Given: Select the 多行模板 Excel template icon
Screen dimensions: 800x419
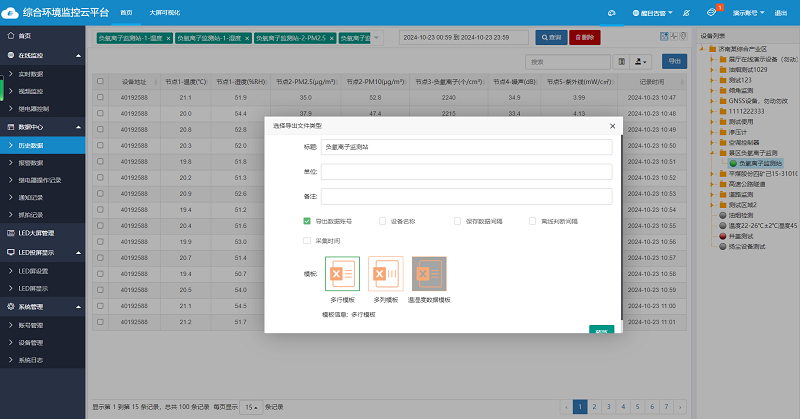Looking at the screenshot, I should pyautogui.click(x=343, y=274).
